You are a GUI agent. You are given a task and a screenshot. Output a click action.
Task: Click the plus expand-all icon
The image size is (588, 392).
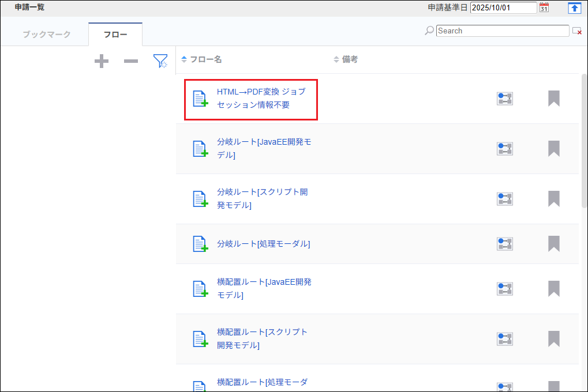(x=102, y=61)
